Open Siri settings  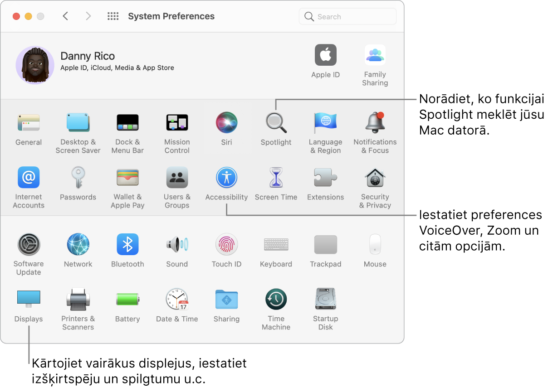[226, 122]
